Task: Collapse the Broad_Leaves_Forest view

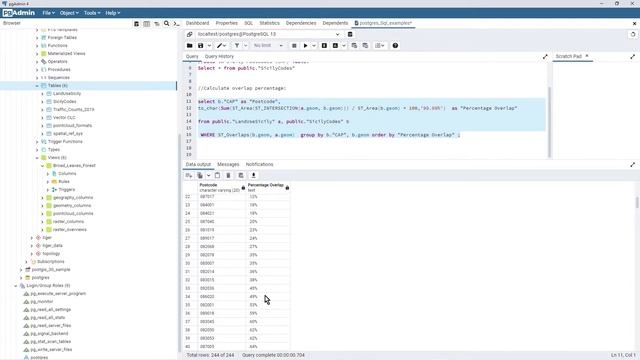Action: pos(42,166)
